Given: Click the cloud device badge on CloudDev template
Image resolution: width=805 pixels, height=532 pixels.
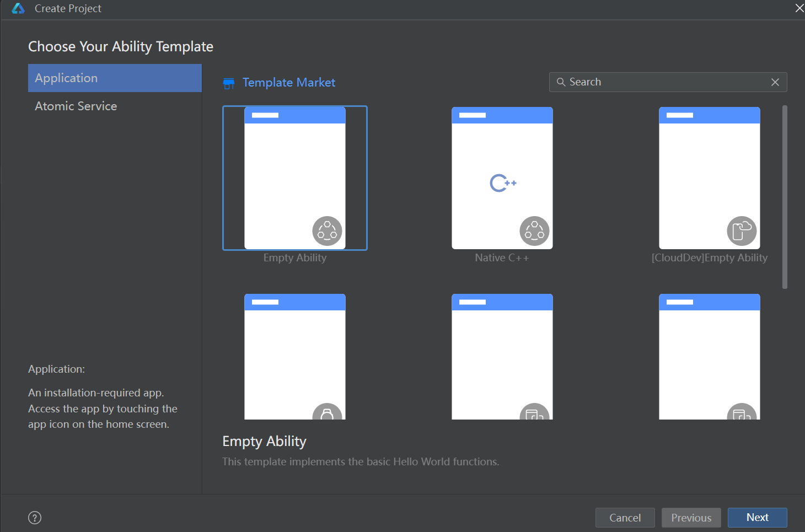Looking at the screenshot, I should [742, 231].
